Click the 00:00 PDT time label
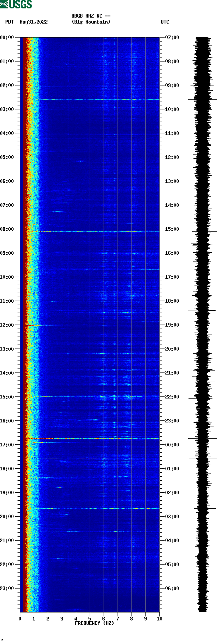 click(x=7, y=38)
